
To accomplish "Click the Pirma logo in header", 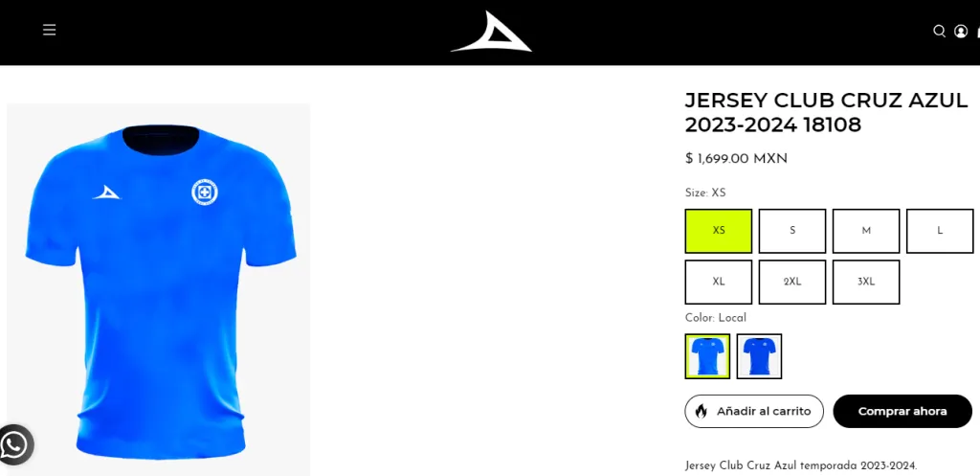I will [x=491, y=32].
